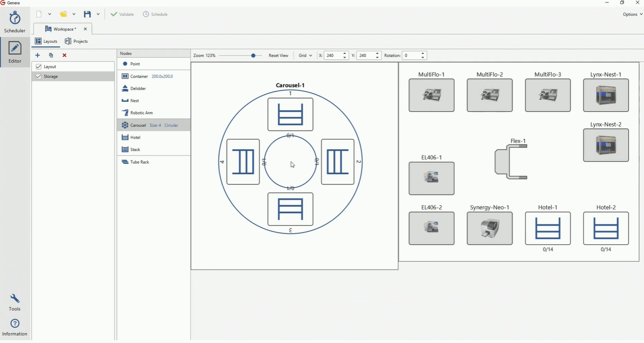Screen dimensions: 644x343
Task: Switch to the Layouts tab
Action: pyautogui.click(x=47, y=41)
